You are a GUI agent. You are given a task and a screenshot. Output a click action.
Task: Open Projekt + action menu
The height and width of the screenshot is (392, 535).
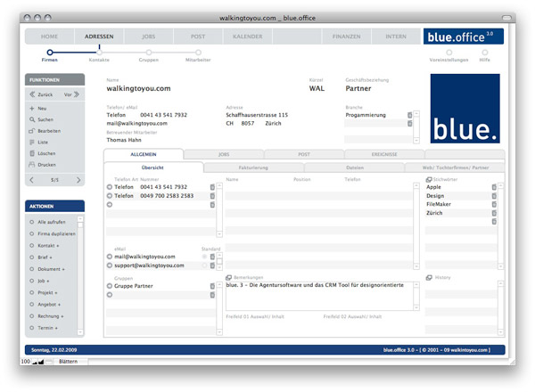click(44, 293)
